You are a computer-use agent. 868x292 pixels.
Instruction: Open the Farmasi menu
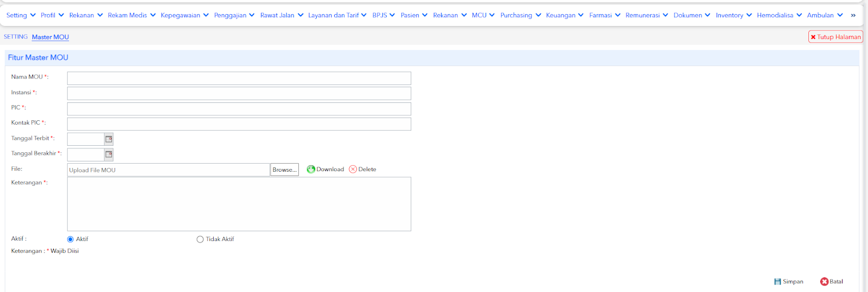[x=605, y=15]
